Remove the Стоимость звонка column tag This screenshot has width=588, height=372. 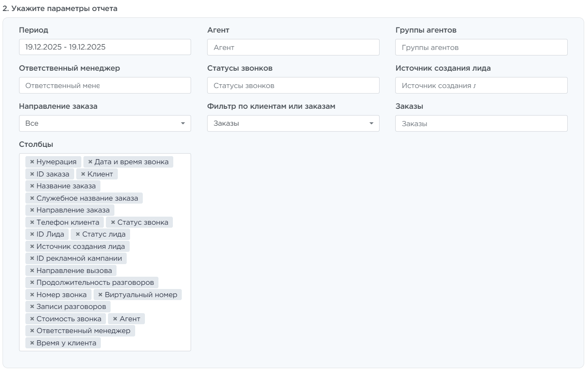pos(32,319)
